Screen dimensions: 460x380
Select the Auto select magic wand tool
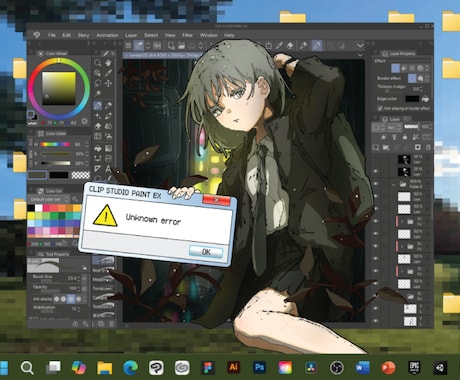tap(98, 93)
